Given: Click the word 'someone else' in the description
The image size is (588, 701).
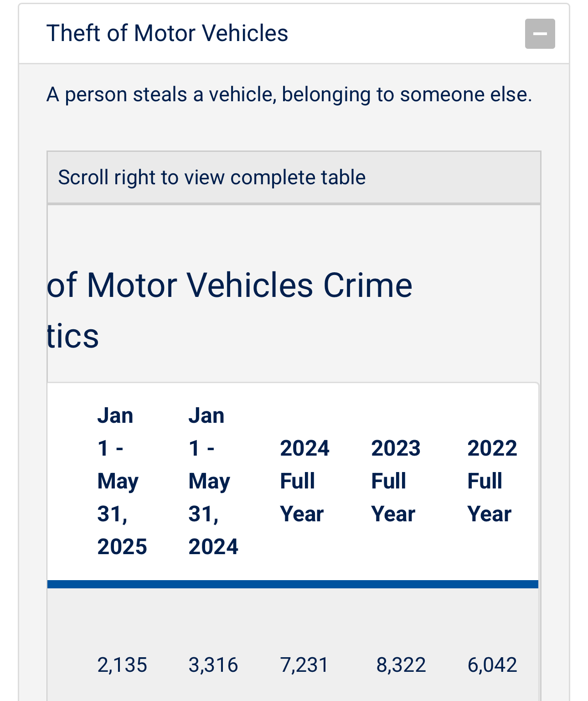Looking at the screenshot, I should coord(466,94).
